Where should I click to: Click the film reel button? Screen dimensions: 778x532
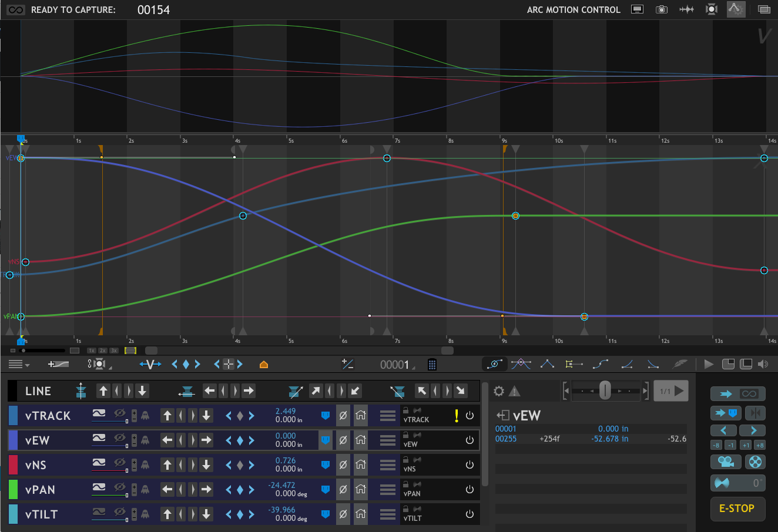[x=754, y=462]
